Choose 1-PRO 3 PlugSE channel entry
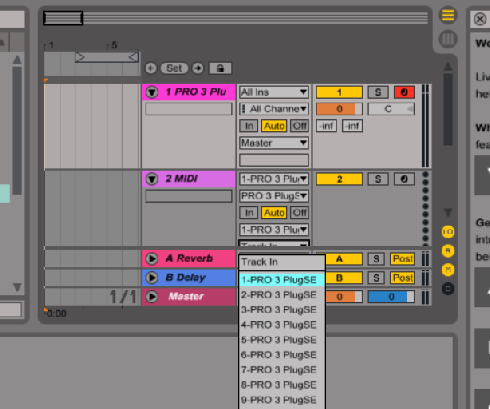The width and height of the screenshot is (490, 409). [x=282, y=280]
